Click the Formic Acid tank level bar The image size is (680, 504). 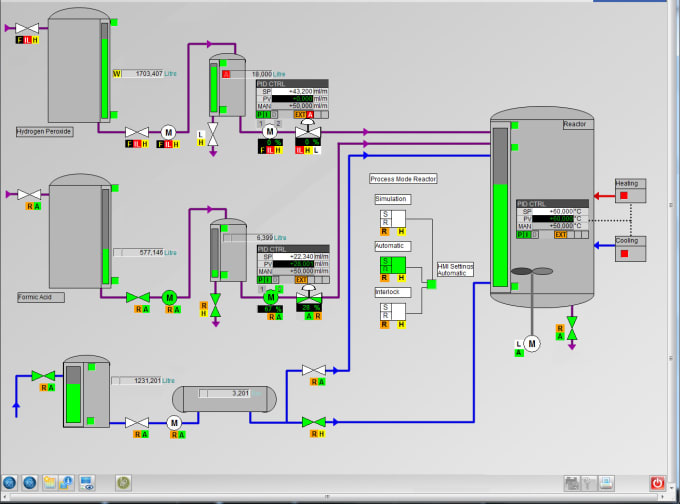tap(105, 236)
